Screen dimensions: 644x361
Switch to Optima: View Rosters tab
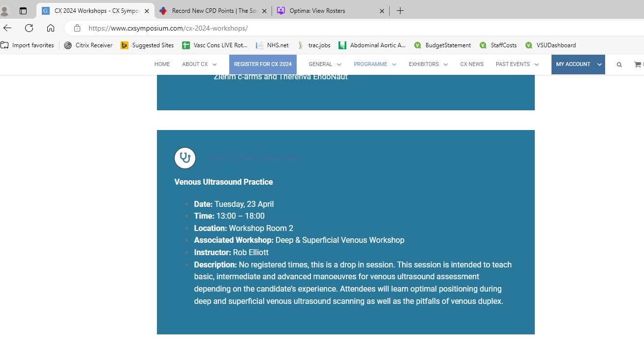[x=330, y=11]
